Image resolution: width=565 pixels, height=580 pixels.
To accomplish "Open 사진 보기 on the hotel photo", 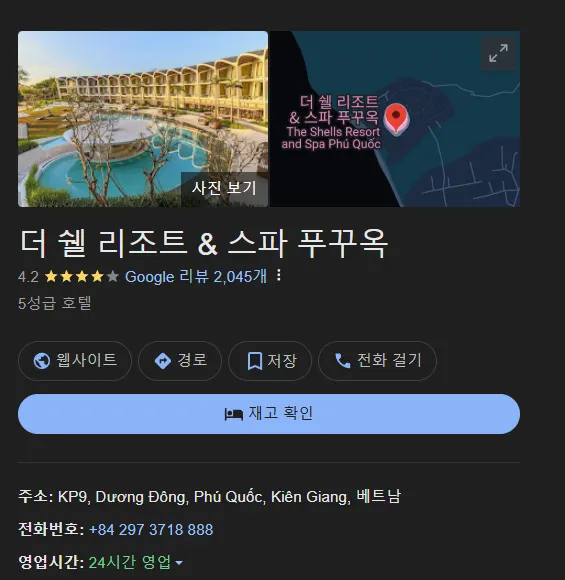I will [x=224, y=188].
